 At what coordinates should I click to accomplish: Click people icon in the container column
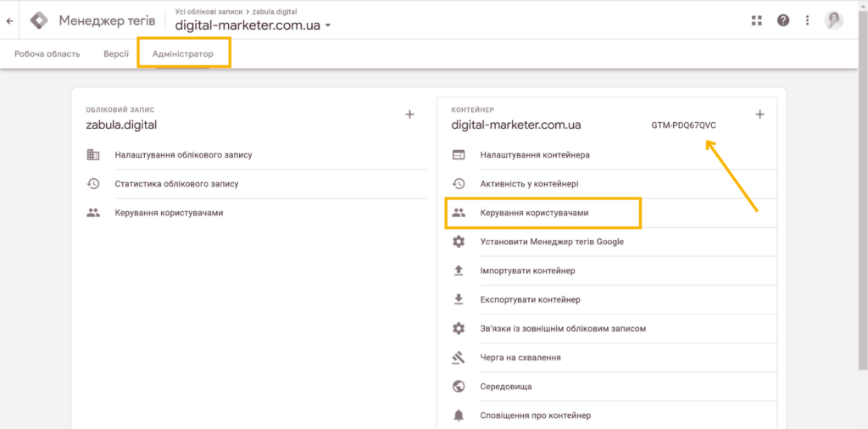pos(459,213)
